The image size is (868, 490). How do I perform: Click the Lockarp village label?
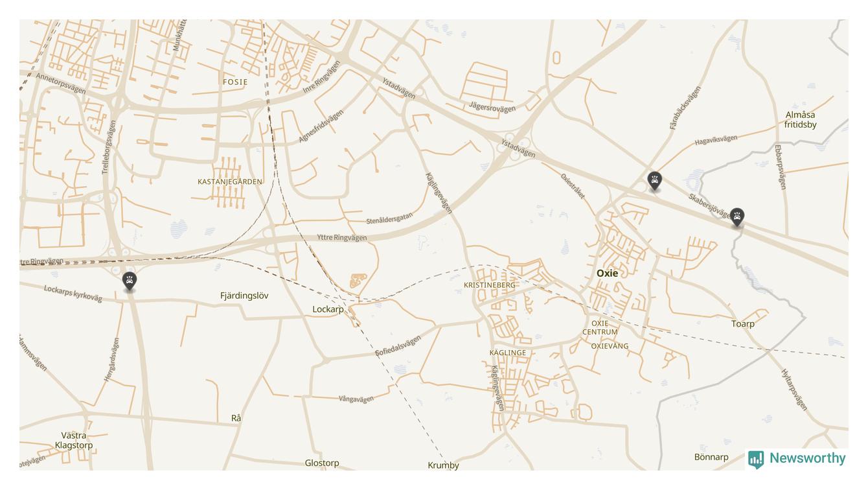(328, 310)
